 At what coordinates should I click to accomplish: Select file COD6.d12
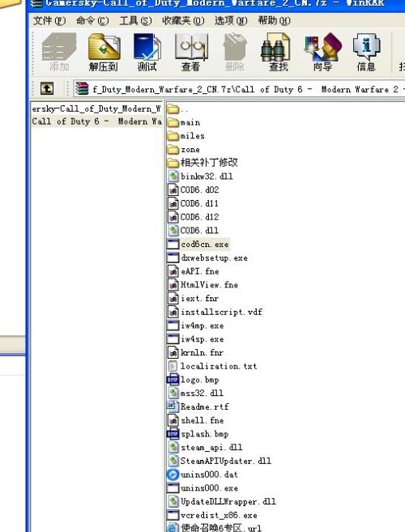(194, 217)
